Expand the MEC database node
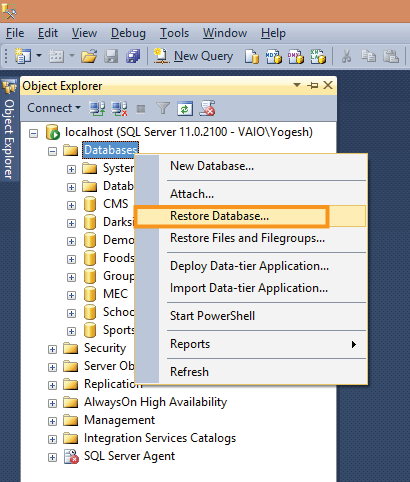Screen dimensions: 410x482 coord(71,295)
